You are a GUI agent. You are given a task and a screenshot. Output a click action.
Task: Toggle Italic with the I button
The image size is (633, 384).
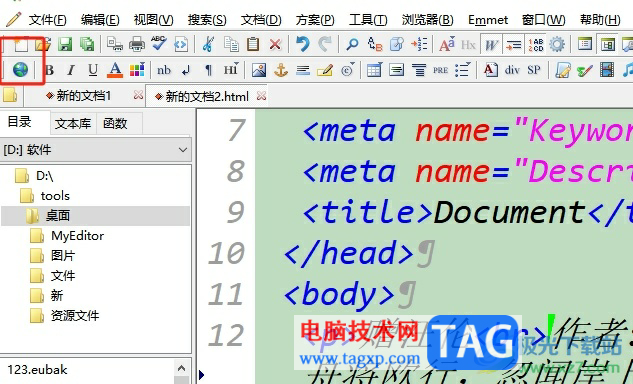tap(71, 70)
